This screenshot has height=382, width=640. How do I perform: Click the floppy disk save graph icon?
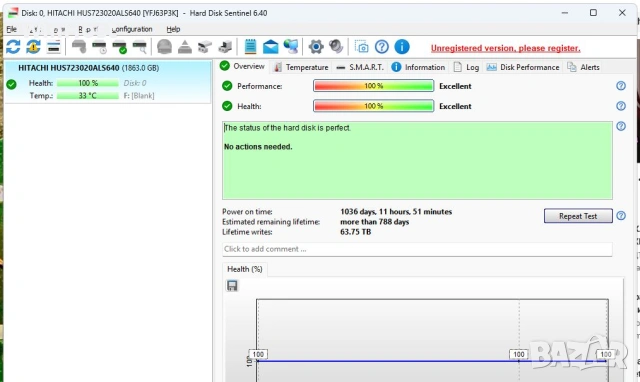(x=232, y=286)
